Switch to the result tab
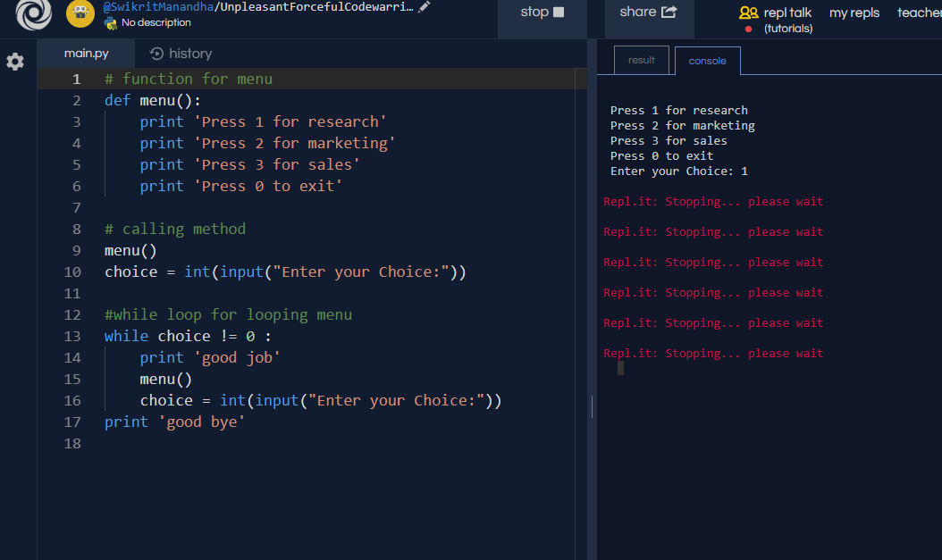Screen dimensions: 942x560 pos(641,60)
